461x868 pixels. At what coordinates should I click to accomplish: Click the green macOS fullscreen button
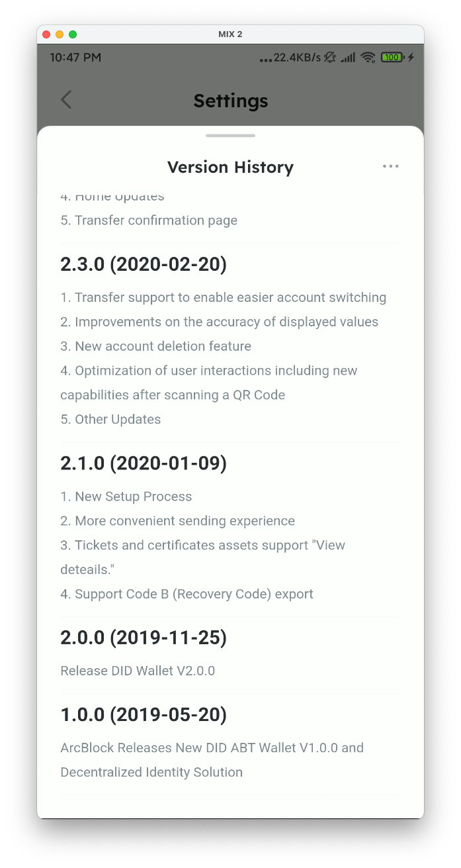(x=73, y=34)
